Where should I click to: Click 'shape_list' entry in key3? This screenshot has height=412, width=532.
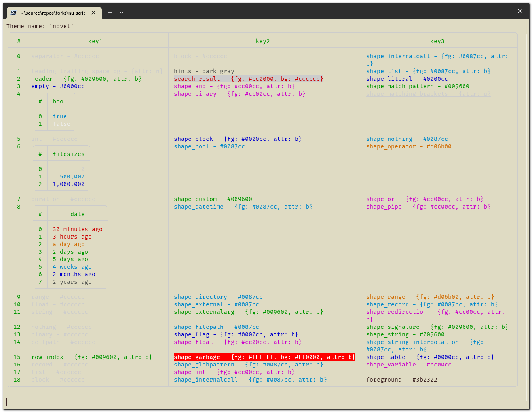click(428, 71)
